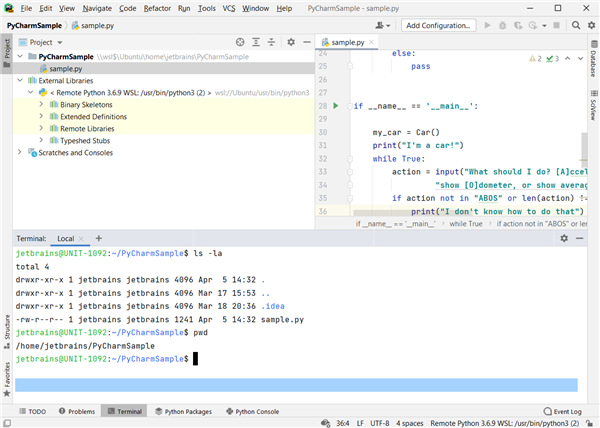Open IDE settings gear in top toolbar

(x=591, y=25)
